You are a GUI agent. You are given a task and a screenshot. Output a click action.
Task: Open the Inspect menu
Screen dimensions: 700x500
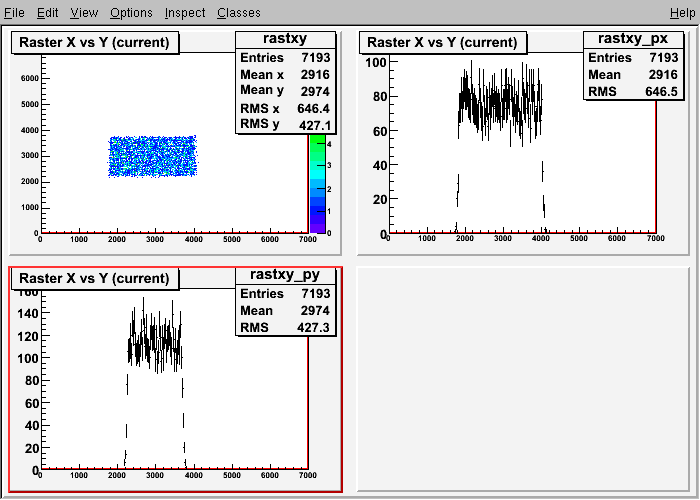tap(185, 12)
